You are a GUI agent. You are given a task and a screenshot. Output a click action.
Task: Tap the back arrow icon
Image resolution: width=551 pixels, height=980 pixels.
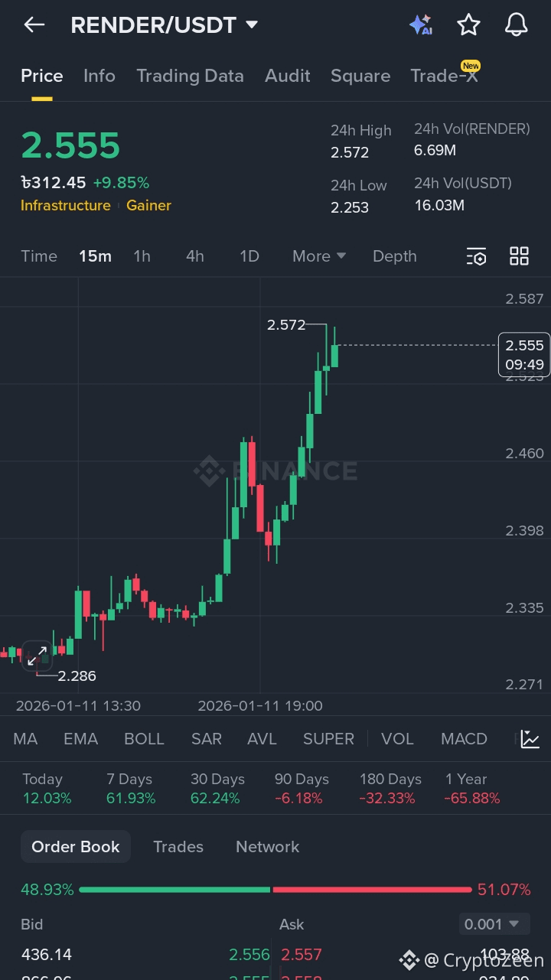pos(34,25)
